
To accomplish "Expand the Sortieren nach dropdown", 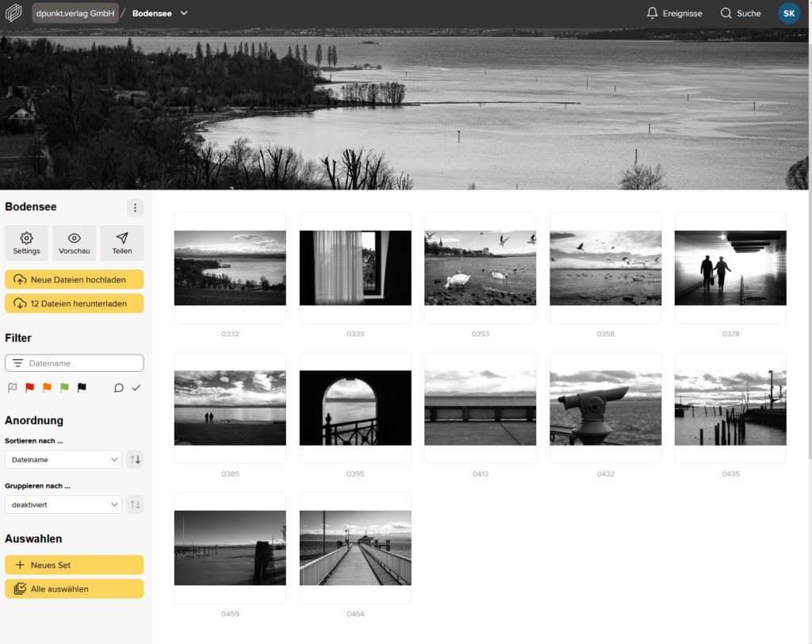I will click(x=63, y=459).
